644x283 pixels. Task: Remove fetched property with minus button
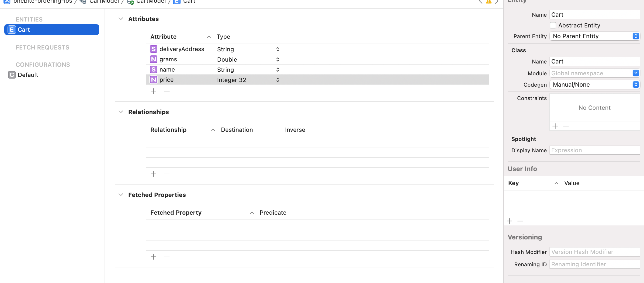pyautogui.click(x=167, y=257)
